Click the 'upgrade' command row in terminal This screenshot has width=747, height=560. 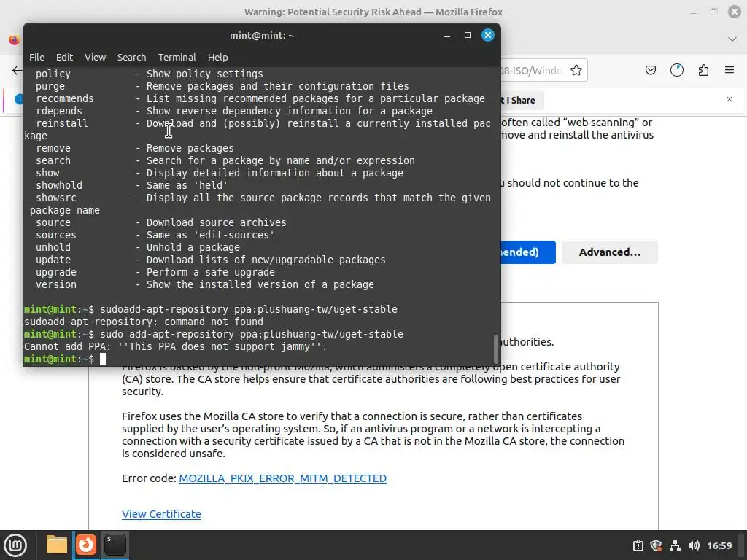(155, 273)
